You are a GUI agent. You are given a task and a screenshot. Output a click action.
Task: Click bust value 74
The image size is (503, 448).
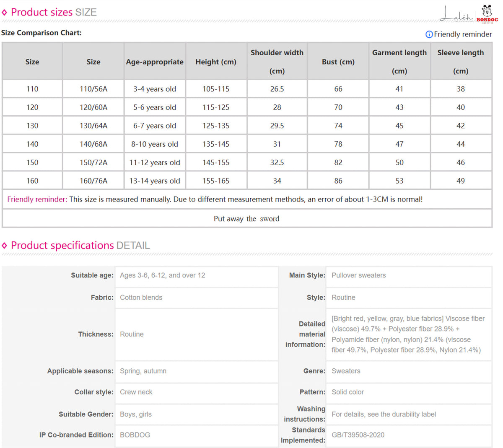pyautogui.click(x=338, y=126)
